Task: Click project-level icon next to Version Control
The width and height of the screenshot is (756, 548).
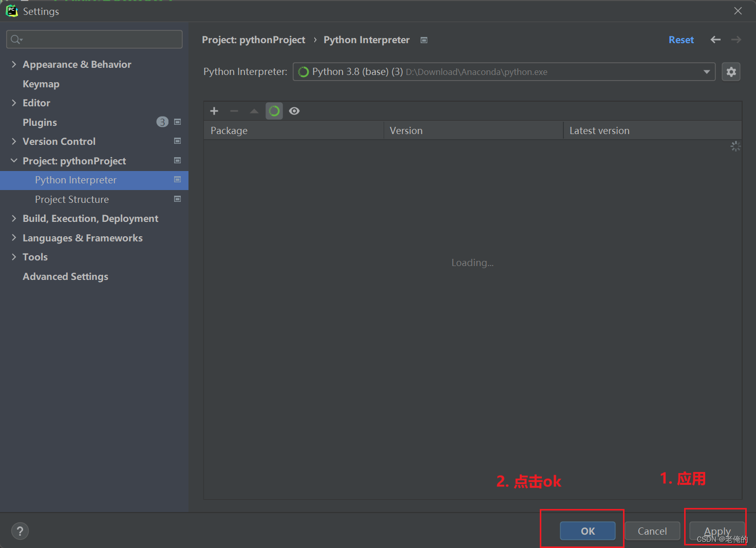Action: coord(177,141)
